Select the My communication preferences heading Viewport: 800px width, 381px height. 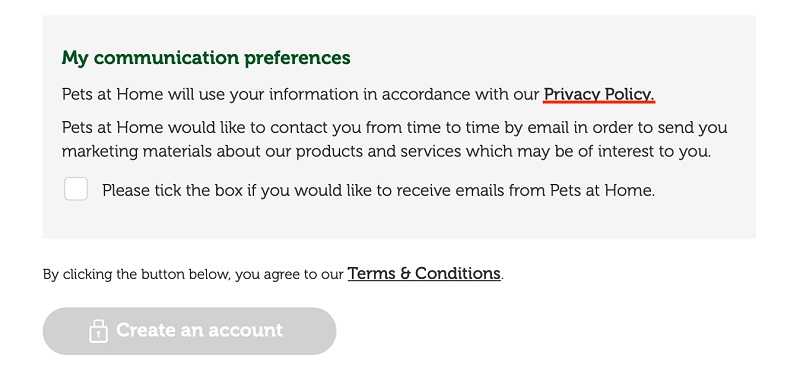pos(206,58)
